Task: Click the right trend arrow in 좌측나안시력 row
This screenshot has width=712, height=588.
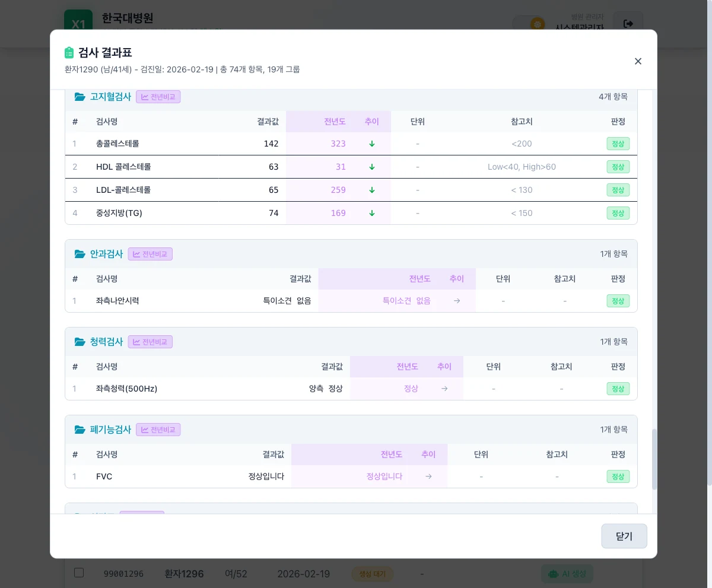Action: (457, 301)
